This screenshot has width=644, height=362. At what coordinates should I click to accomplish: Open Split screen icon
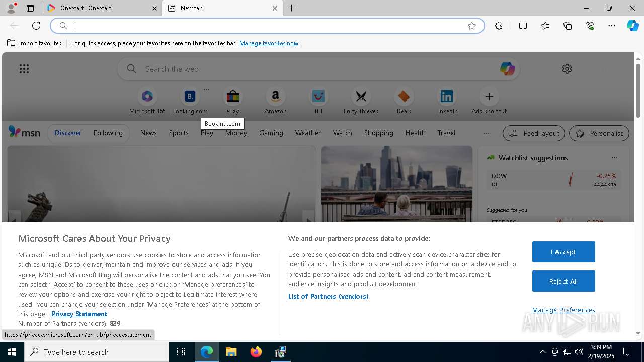click(523, 26)
